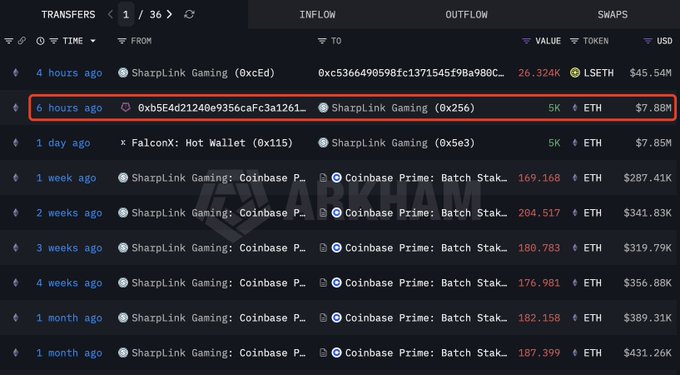Click ETH token icon in $7.88M row

(575, 108)
